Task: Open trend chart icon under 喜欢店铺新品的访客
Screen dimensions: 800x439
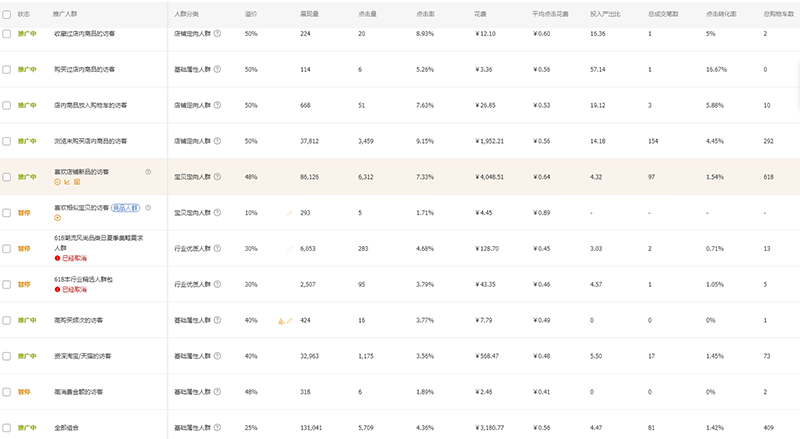Action: tap(66, 183)
